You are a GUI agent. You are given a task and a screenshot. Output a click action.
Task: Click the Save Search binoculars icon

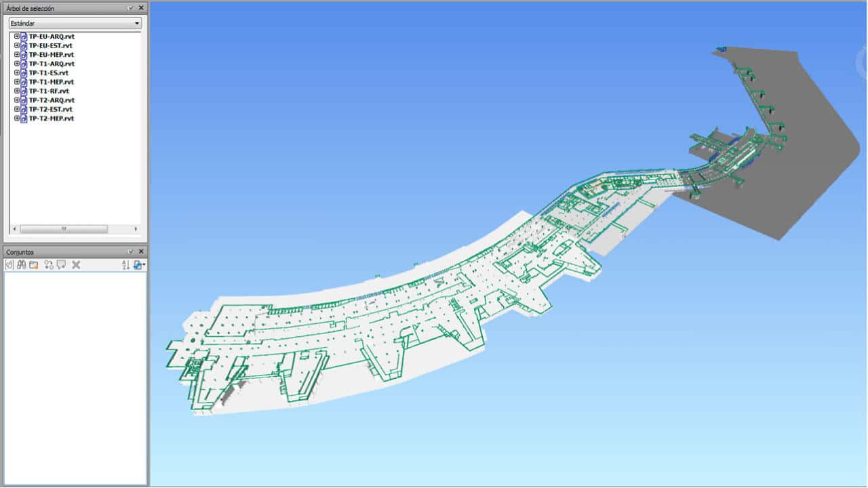coord(22,265)
